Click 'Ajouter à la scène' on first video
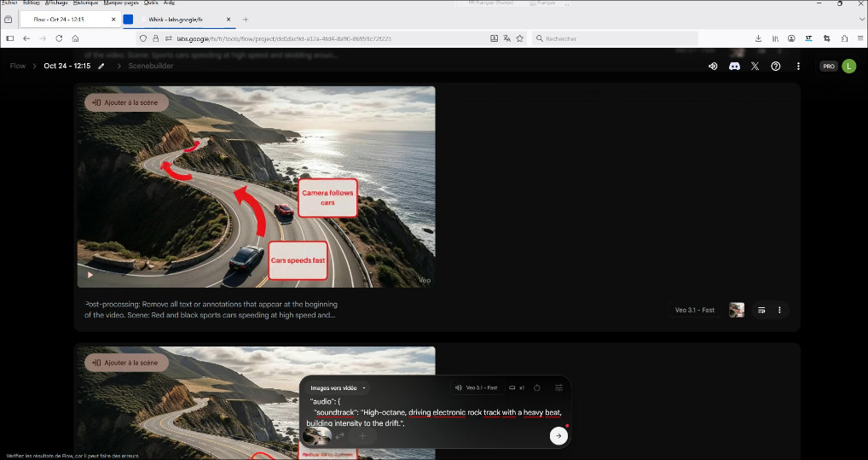This screenshot has height=460, width=868. tap(126, 102)
